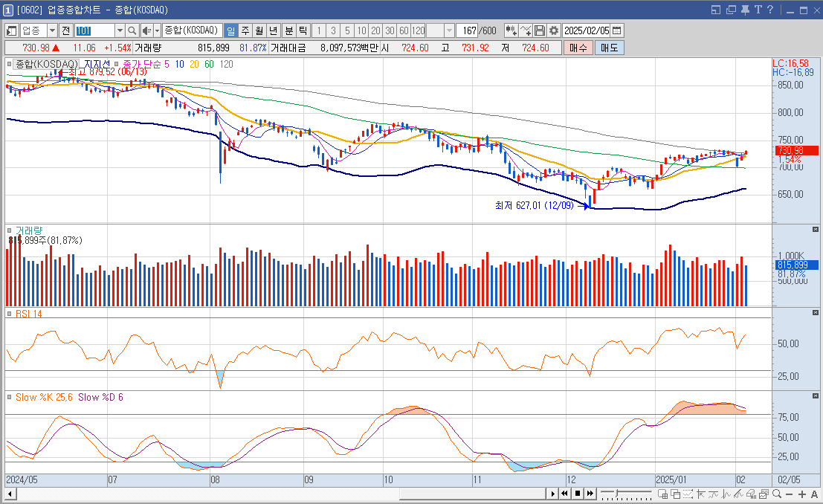The width and height of the screenshot is (823, 504).
Task: Click the 최고 879,52 (06/13) high marker label
Action: pyautogui.click(x=108, y=72)
